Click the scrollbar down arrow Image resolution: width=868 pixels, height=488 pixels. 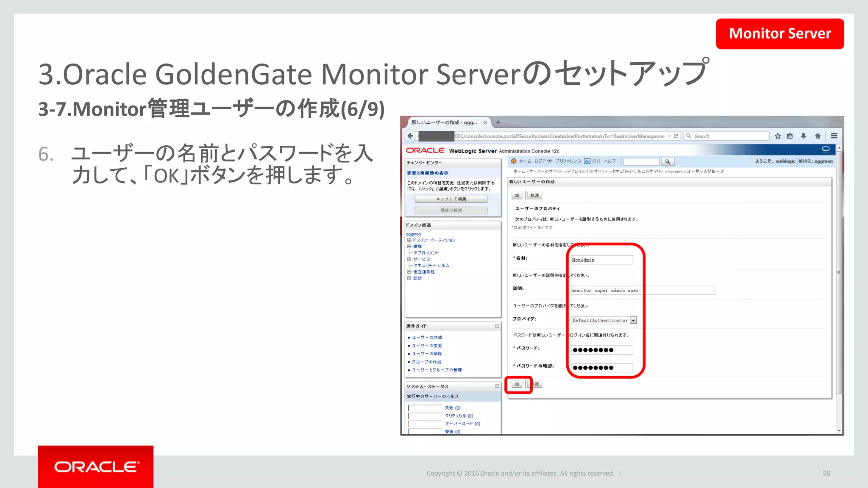[x=839, y=431]
